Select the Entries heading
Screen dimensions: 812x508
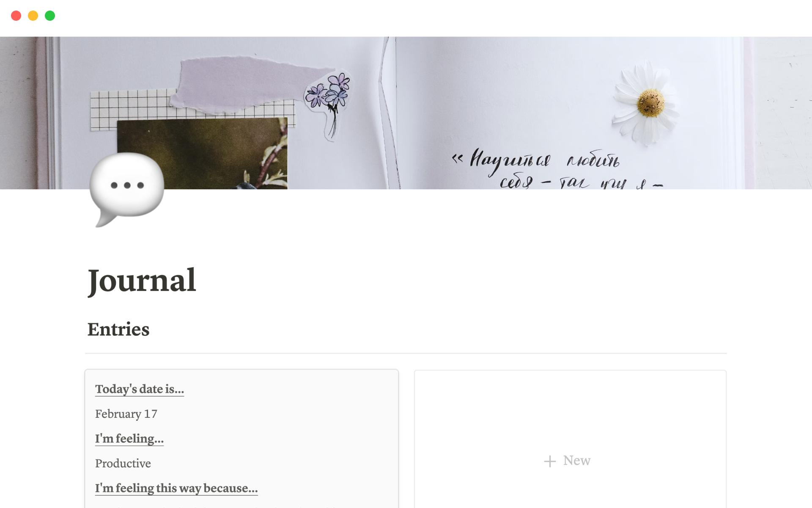pos(118,329)
